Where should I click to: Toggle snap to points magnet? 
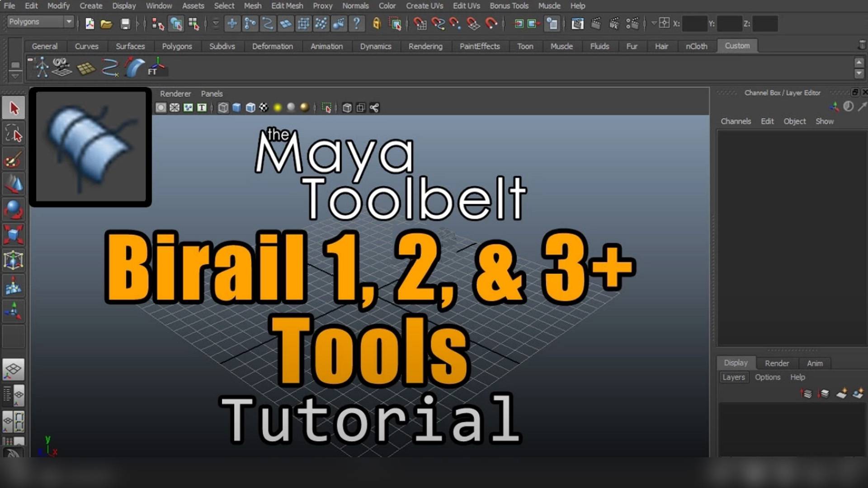pos(455,23)
